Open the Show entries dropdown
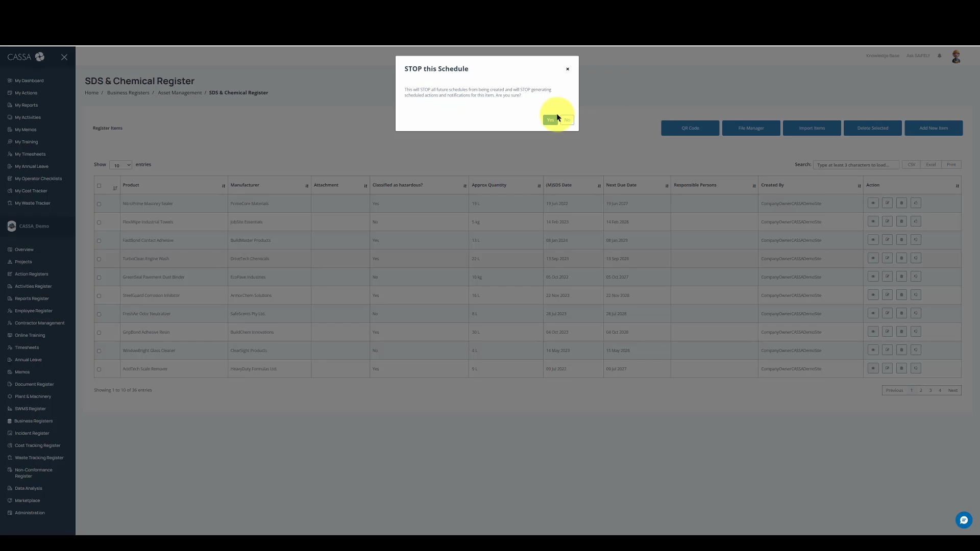980x551 pixels. tap(120, 165)
